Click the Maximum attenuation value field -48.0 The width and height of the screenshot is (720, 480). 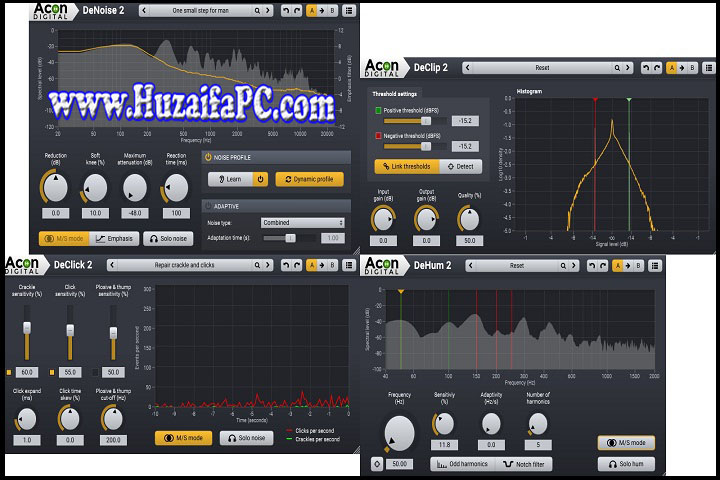click(135, 213)
